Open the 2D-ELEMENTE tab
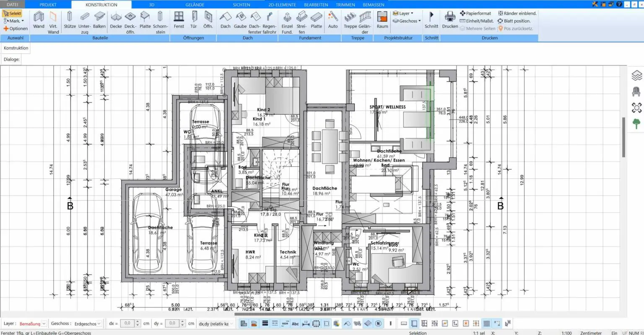 (282, 5)
